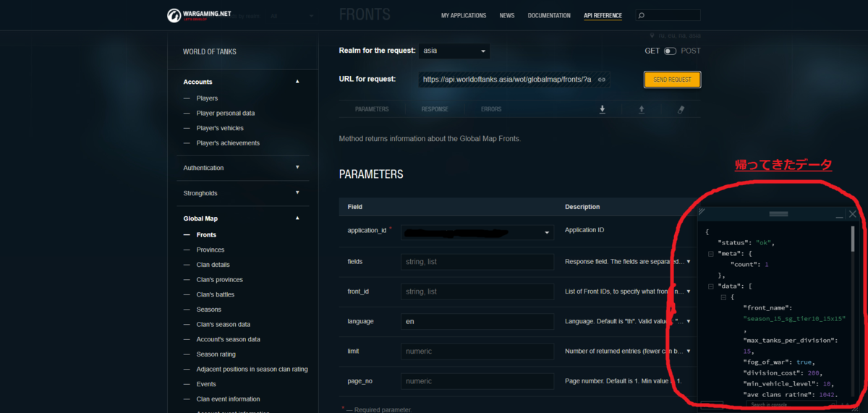Click the WORLD OF TANKS sidebar heading
Viewport: 868px width, 413px height.
(x=210, y=52)
